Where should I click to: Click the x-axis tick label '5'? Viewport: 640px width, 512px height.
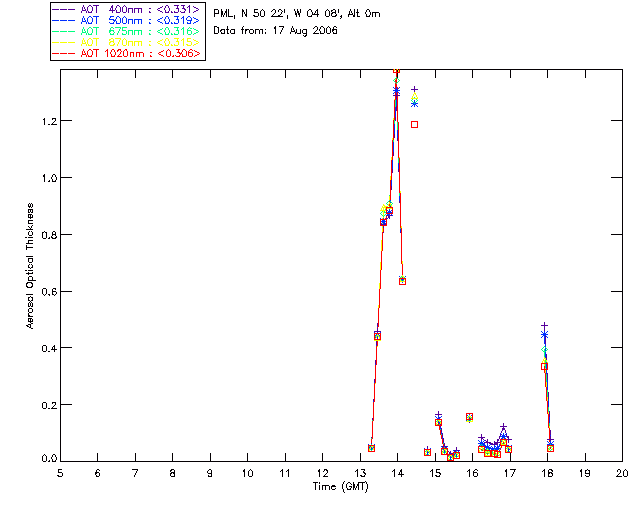click(60, 474)
